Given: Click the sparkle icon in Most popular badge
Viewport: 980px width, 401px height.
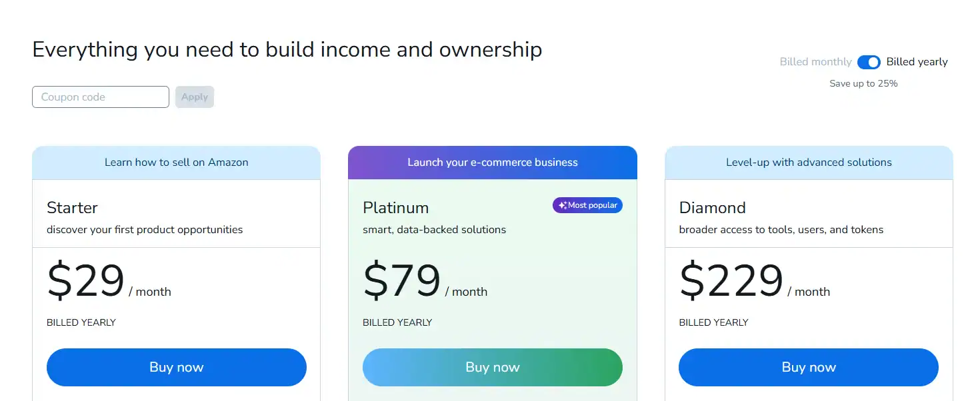Looking at the screenshot, I should point(563,205).
